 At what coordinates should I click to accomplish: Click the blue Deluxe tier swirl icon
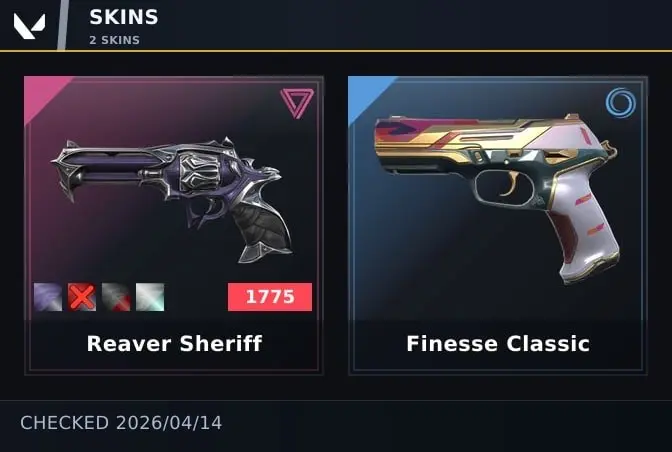tap(621, 103)
